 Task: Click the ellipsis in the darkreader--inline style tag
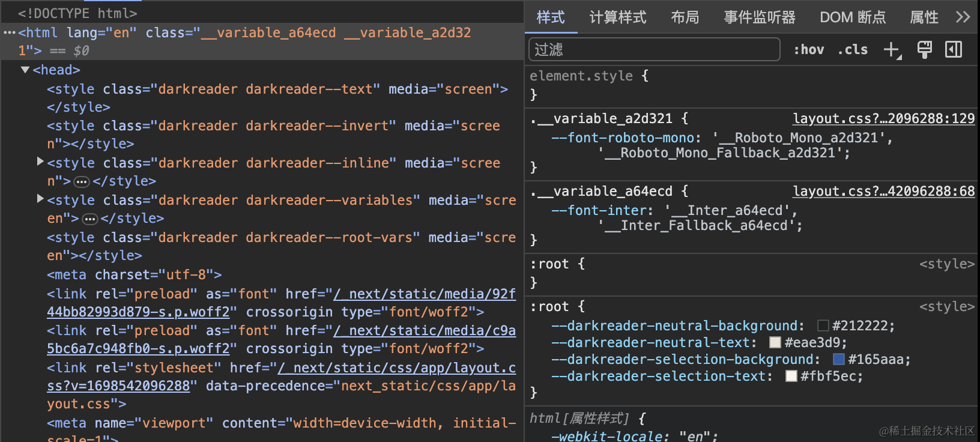[82, 182]
